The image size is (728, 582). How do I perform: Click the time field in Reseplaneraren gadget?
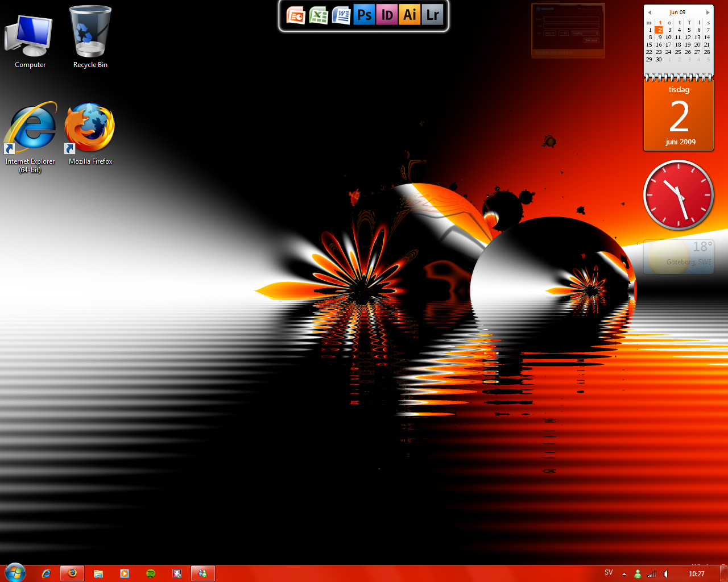click(x=563, y=33)
